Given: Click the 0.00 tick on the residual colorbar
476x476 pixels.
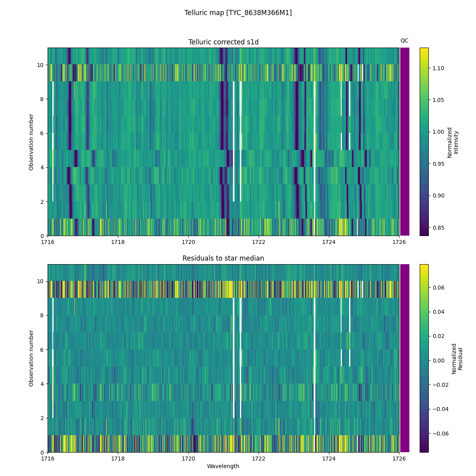Looking at the screenshot, I should [x=439, y=360].
